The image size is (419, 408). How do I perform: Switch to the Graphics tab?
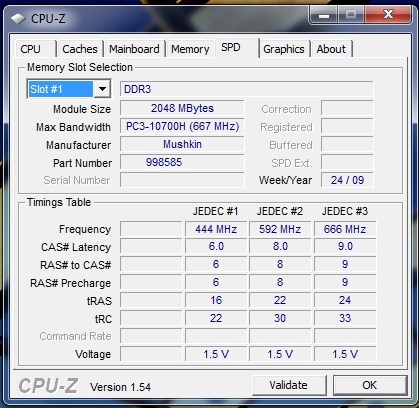(x=284, y=49)
